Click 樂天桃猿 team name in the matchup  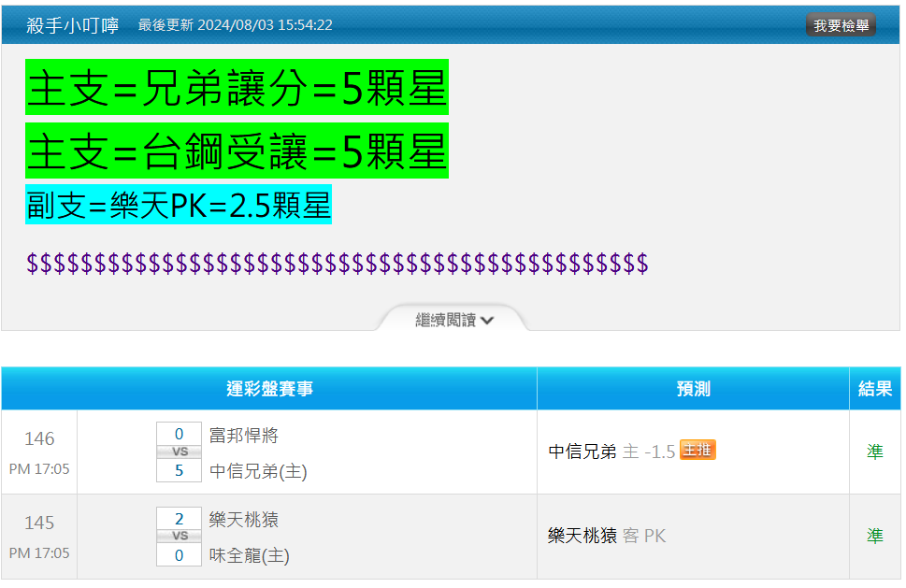coord(244,520)
